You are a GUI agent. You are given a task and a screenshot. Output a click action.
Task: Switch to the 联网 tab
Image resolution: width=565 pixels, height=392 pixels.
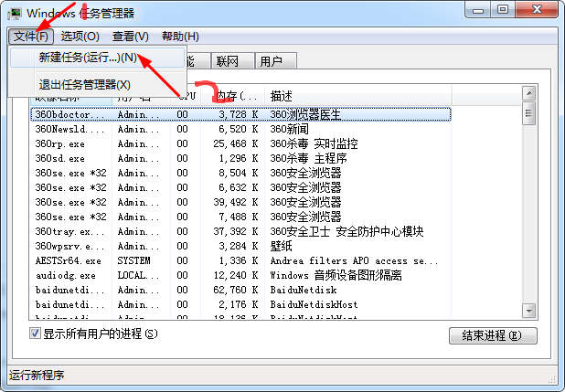pyautogui.click(x=233, y=61)
